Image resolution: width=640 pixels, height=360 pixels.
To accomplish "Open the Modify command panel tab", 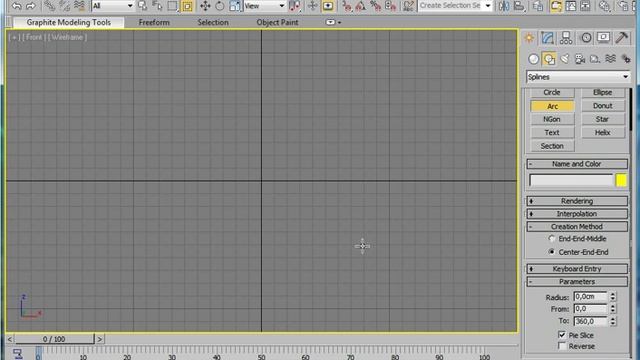I will pos(547,38).
